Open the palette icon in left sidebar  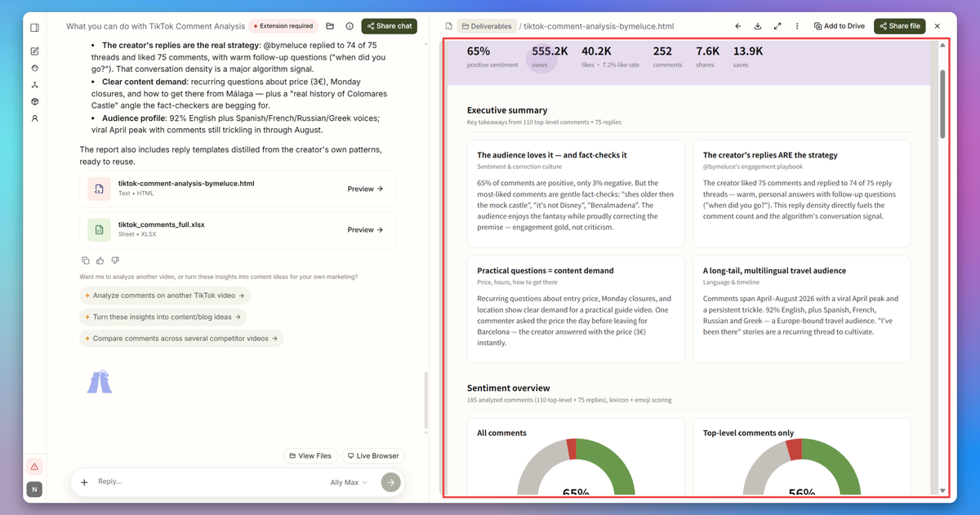[x=34, y=68]
